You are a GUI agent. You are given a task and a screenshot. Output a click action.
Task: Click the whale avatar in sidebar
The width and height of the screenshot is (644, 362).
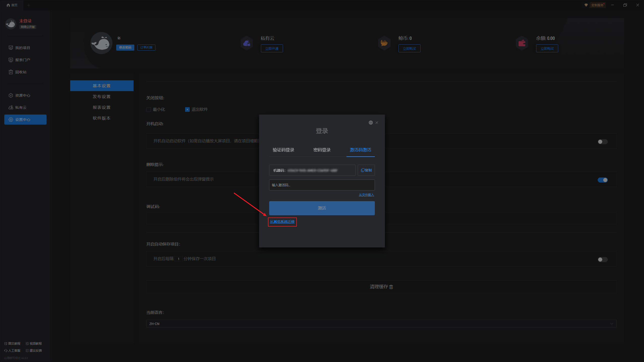click(x=11, y=24)
